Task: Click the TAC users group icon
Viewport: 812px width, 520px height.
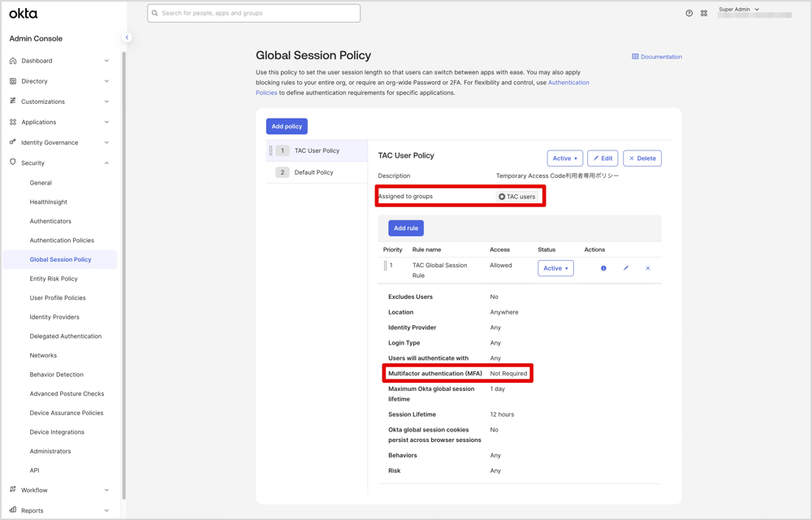Action: pos(501,197)
